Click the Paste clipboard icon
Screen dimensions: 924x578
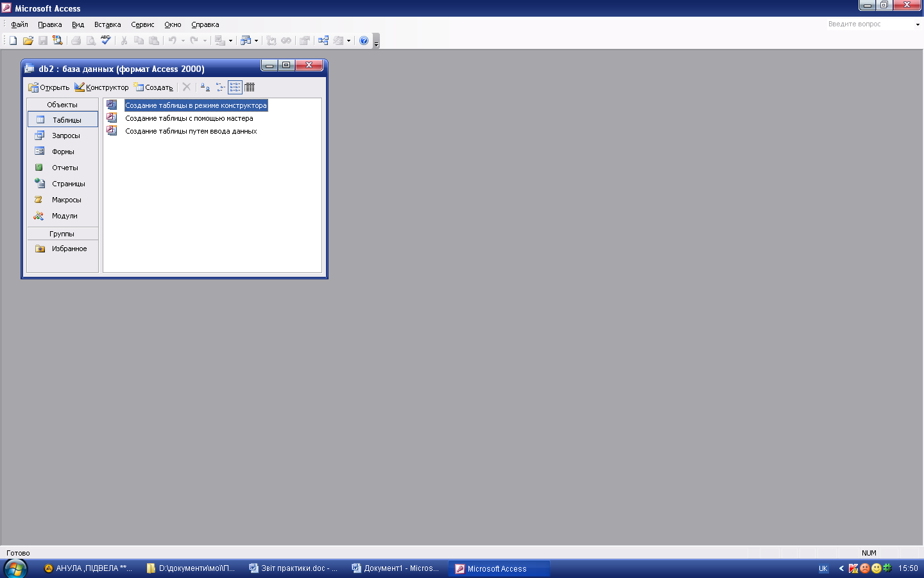[x=153, y=40]
